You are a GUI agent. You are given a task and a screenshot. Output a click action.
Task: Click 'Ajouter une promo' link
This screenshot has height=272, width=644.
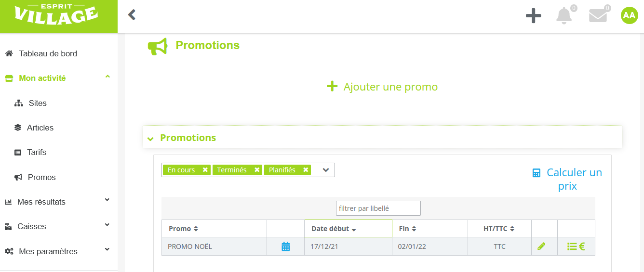pos(382,87)
